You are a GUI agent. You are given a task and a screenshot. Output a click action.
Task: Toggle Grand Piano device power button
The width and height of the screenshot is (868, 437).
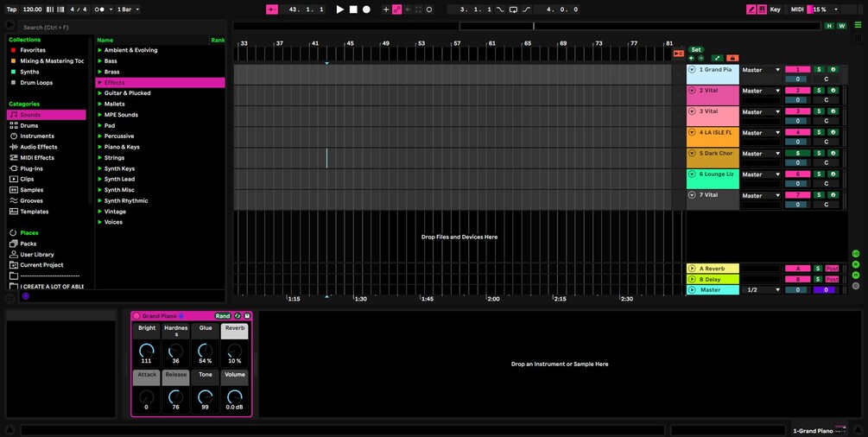(136, 316)
